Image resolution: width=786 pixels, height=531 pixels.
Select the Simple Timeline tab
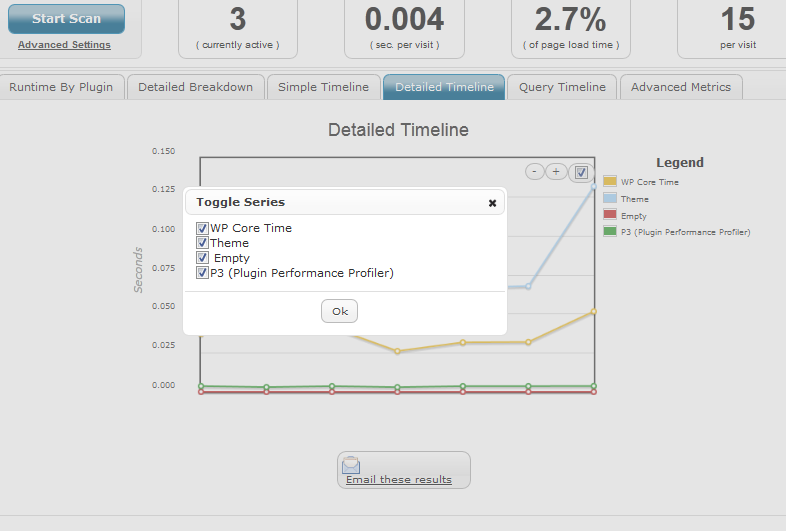pyautogui.click(x=323, y=87)
